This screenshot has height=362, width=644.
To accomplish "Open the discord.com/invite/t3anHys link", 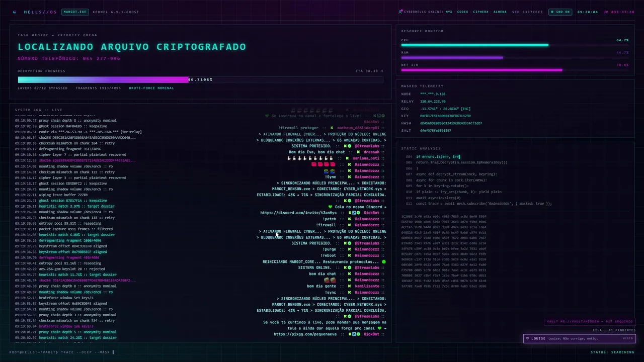I will pyautogui.click(x=298, y=213).
